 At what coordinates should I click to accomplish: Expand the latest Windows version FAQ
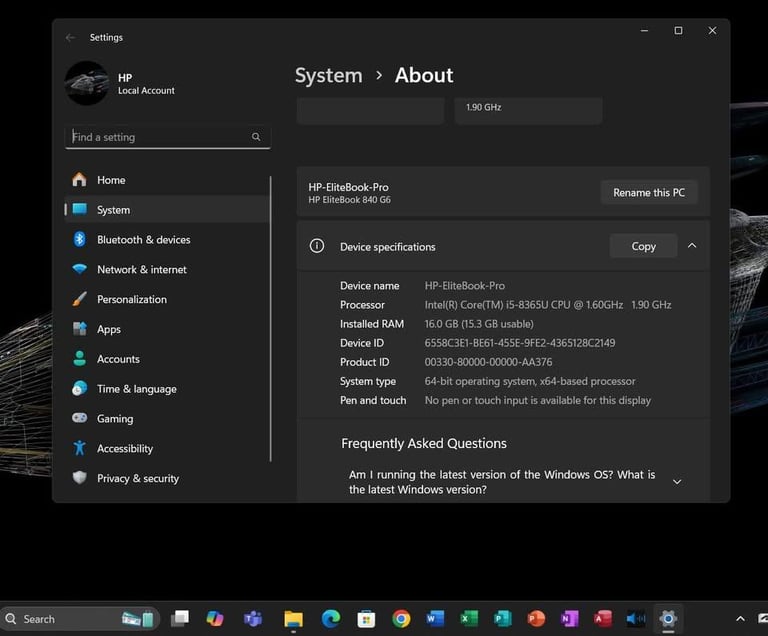click(x=677, y=482)
